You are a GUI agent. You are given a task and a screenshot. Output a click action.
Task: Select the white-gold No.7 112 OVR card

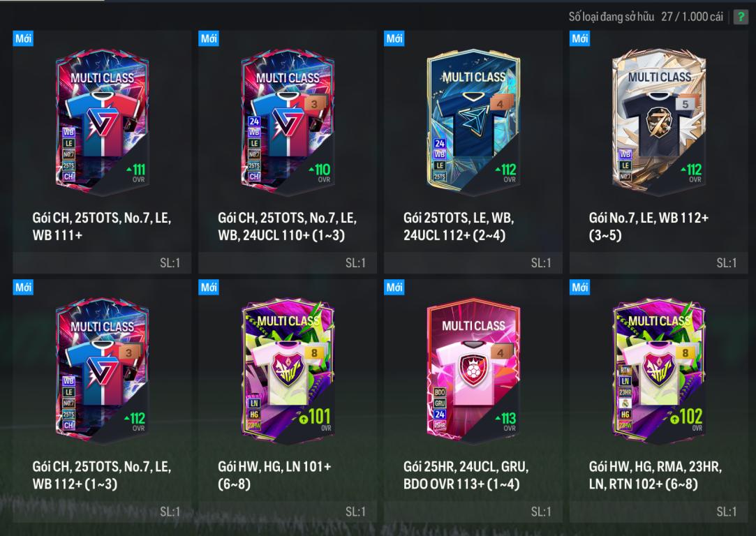(659, 122)
